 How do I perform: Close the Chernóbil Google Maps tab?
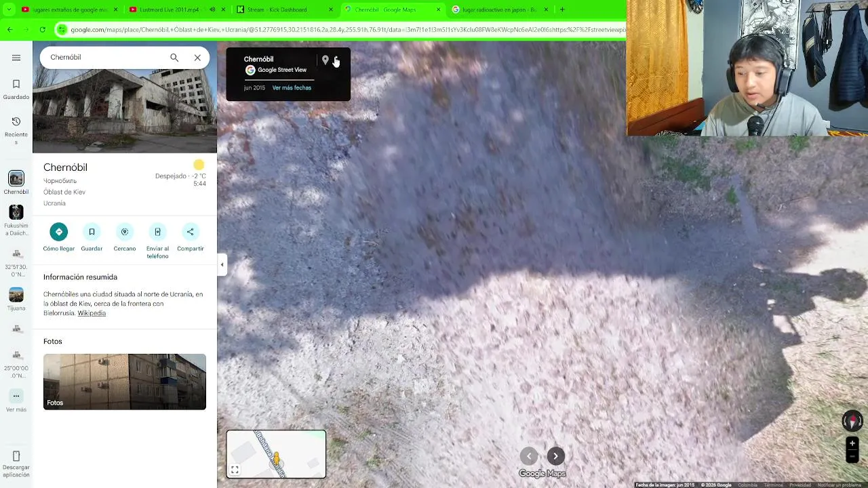(439, 9)
